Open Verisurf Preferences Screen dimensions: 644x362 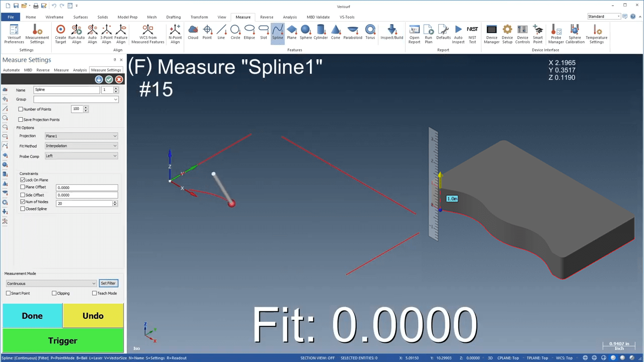pyautogui.click(x=14, y=34)
